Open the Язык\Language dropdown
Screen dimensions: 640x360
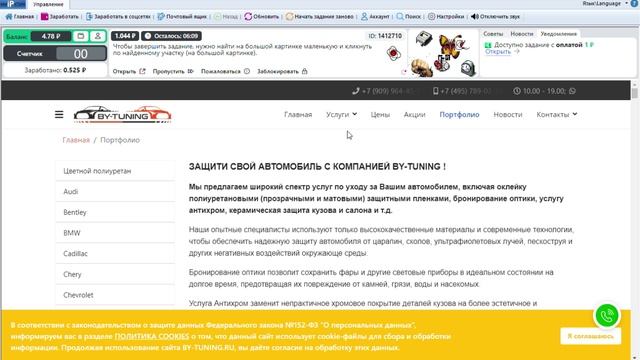point(605,3)
